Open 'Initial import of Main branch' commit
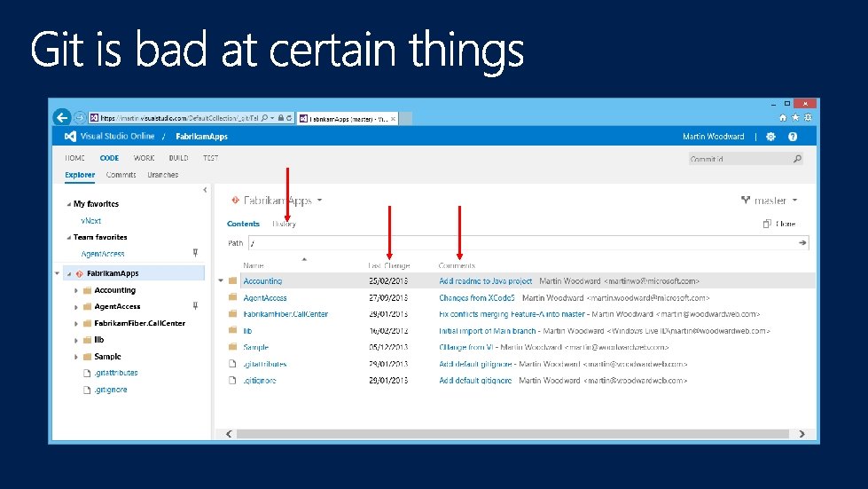 pyautogui.click(x=487, y=331)
